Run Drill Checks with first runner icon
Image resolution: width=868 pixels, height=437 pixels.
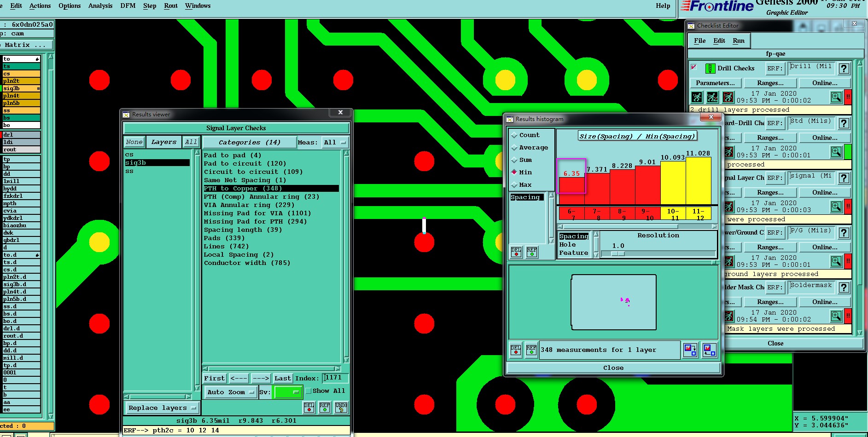[697, 97]
